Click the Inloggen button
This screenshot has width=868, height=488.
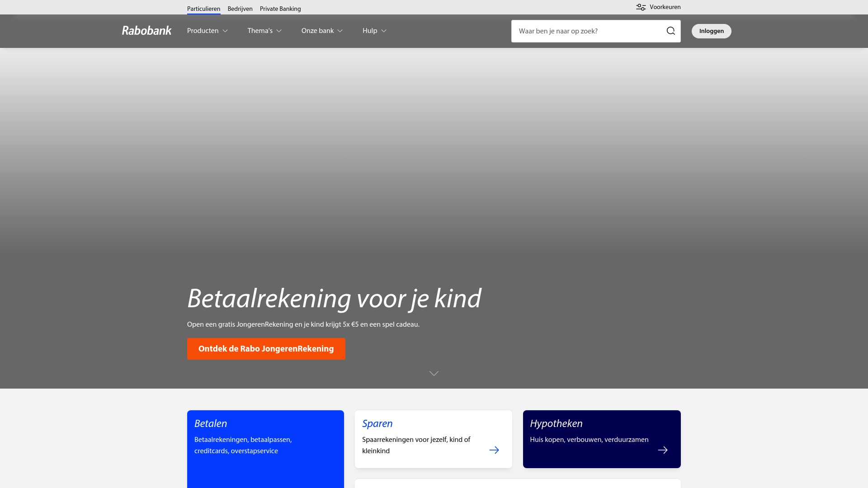[711, 31]
